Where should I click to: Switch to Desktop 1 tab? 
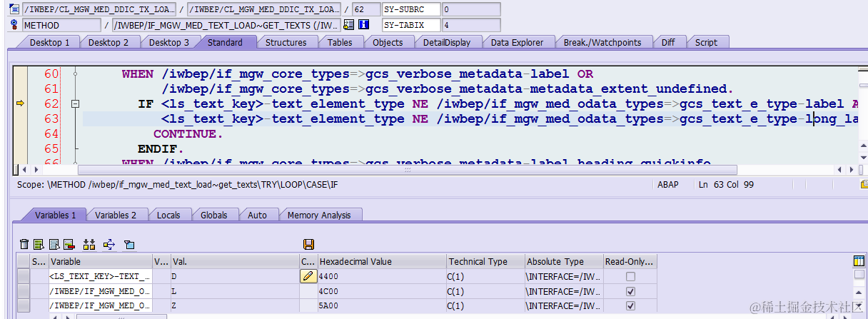pos(50,42)
